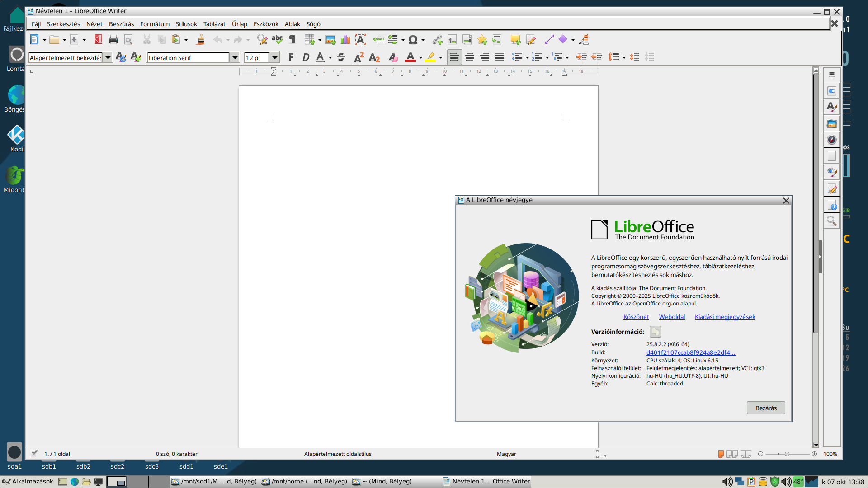Screen dimensions: 868x488
Task: Expand the paragraph style dropdown
Action: click(108, 57)
